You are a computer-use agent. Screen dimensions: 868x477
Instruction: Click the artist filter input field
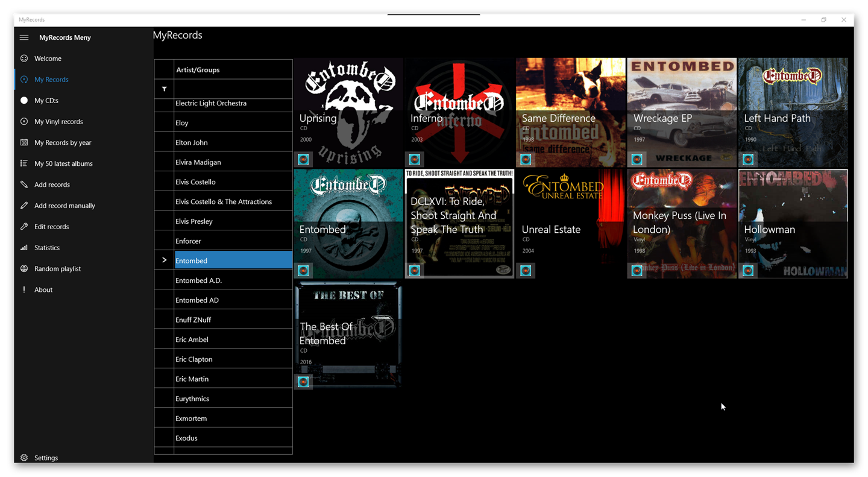click(233, 89)
